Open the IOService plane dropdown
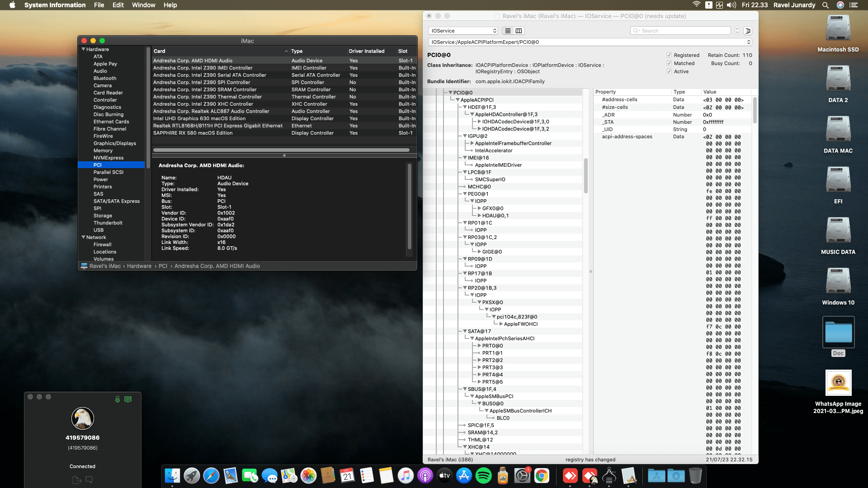Viewport: 868px width, 488px height. [463, 31]
